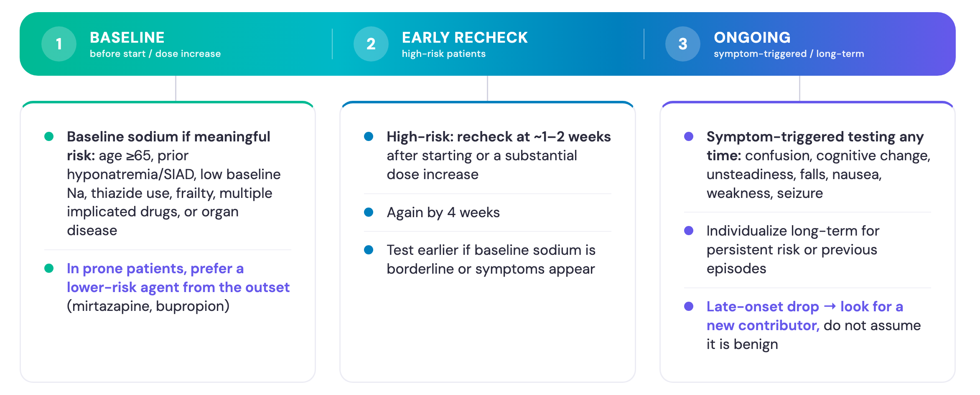This screenshot has height=395, width=980.
Task: Click 'high-risk patients' subtitle
Action: pos(444,54)
